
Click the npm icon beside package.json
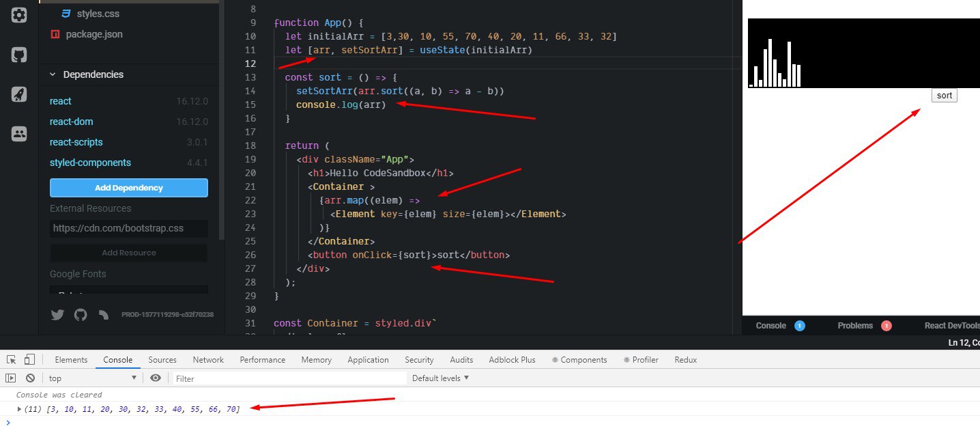pos(55,34)
